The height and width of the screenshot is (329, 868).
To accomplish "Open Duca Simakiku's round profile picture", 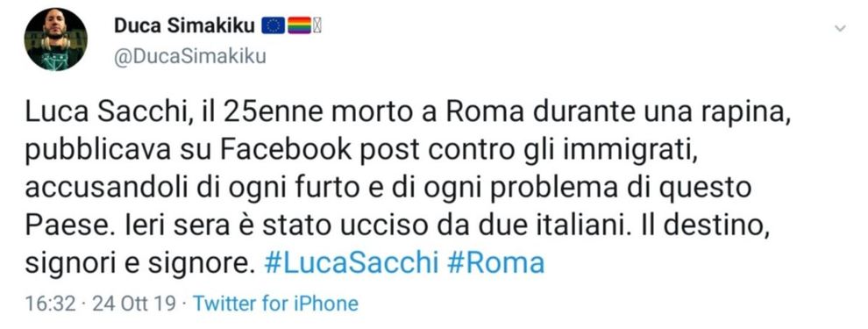I will [x=55, y=39].
